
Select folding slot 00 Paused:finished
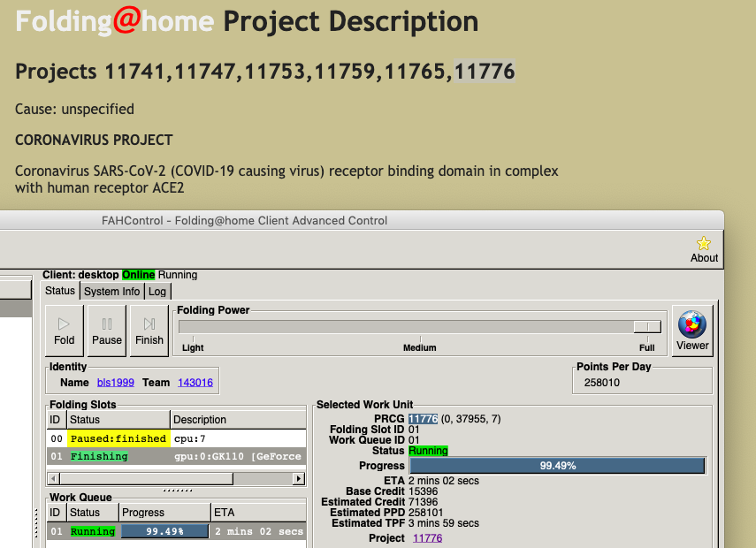[177, 438]
